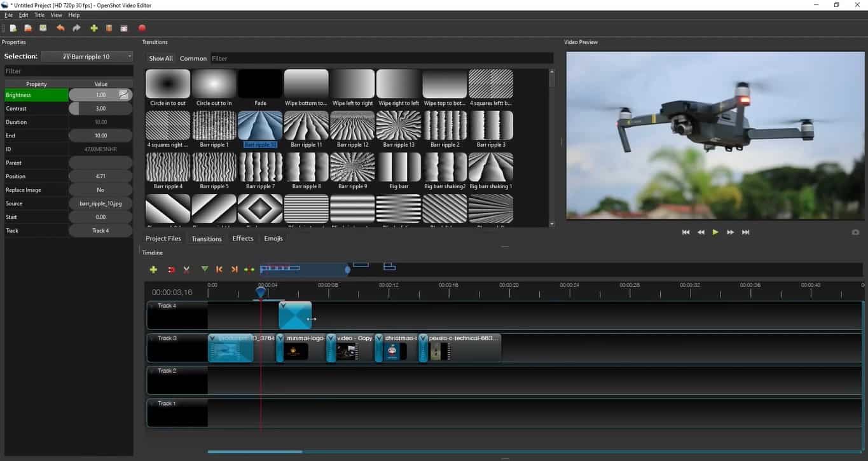Screen dimensions: 868x461
Task: Click the Save Project icon in the toolbar
Action: 42,28
